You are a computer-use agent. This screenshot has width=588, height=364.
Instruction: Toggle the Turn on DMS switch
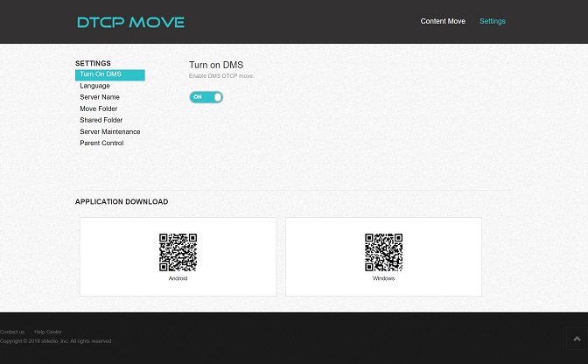206,97
